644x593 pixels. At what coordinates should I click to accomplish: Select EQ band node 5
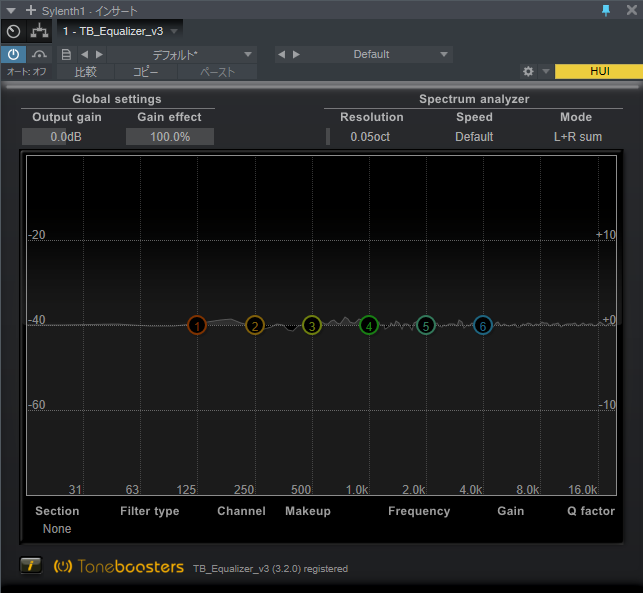(426, 326)
